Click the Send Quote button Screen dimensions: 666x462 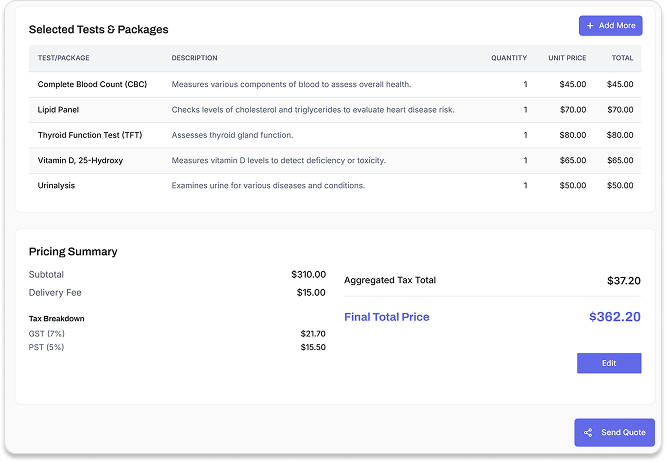pyautogui.click(x=614, y=433)
